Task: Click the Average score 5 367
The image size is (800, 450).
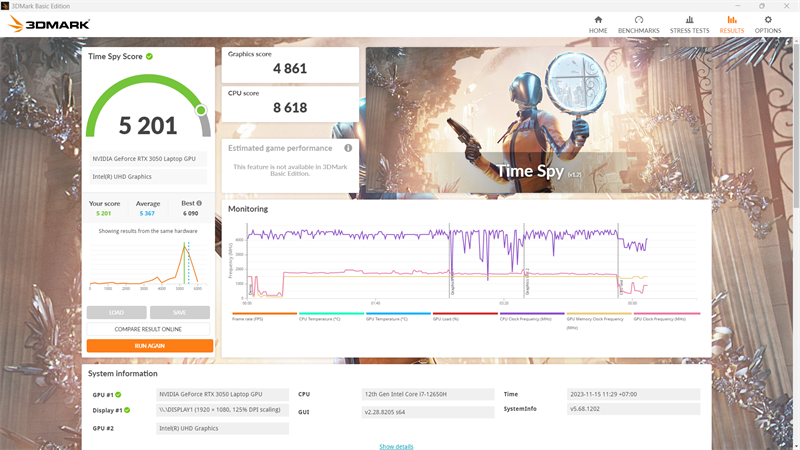Action: tap(147, 213)
